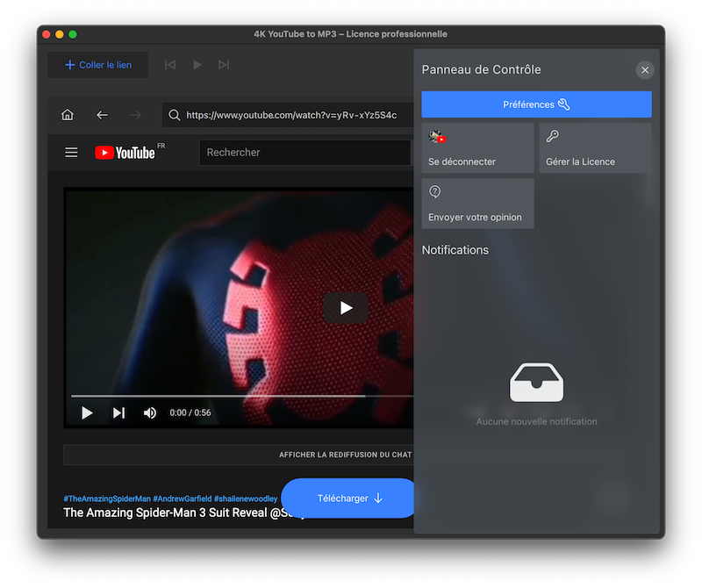Go to browser home page icon
This screenshot has height=588, width=702.
68,115
